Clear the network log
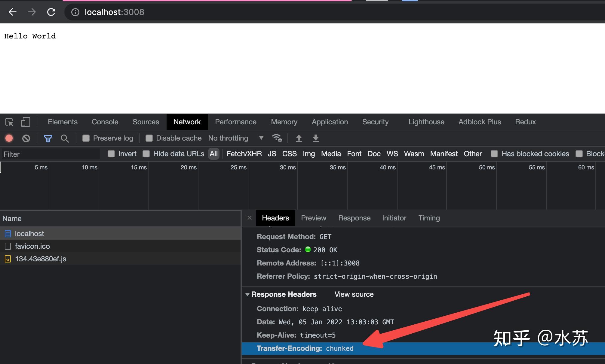 (26, 138)
